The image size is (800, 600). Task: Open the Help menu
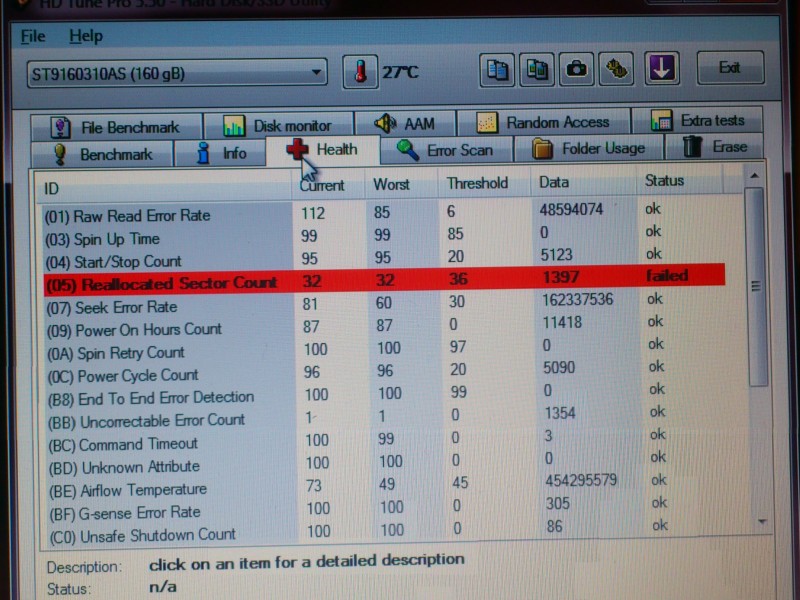86,36
